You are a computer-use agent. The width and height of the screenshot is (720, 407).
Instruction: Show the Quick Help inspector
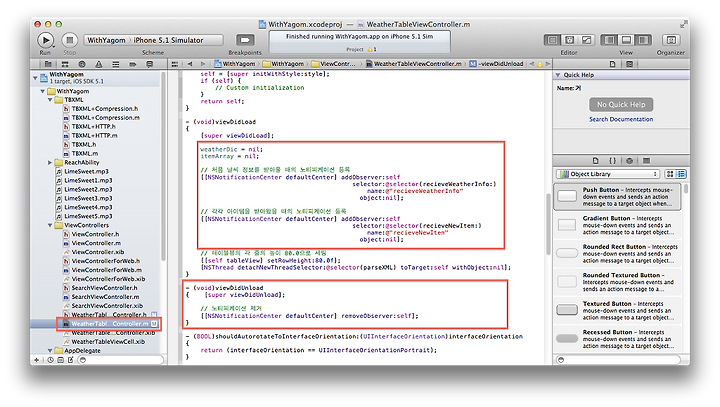click(630, 64)
